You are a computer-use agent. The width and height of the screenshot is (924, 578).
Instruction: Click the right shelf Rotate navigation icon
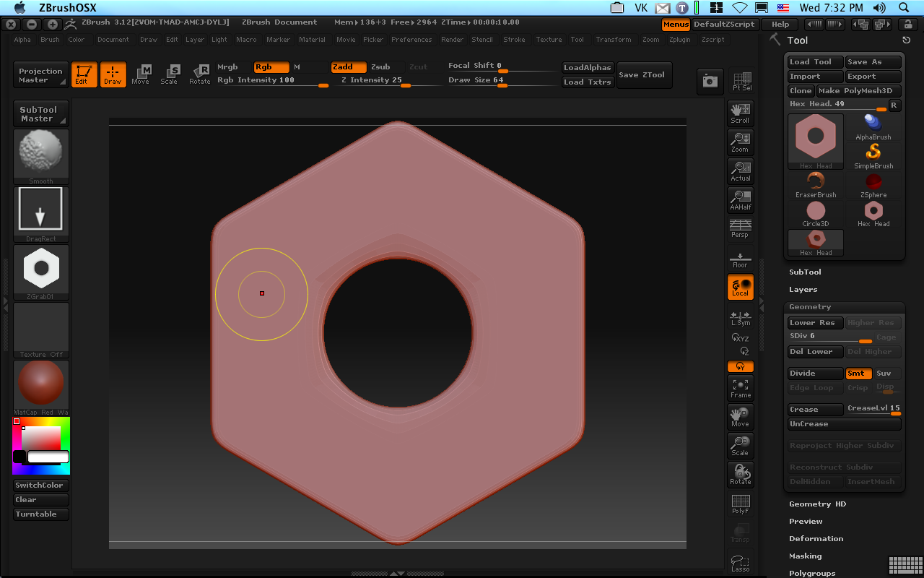point(740,475)
